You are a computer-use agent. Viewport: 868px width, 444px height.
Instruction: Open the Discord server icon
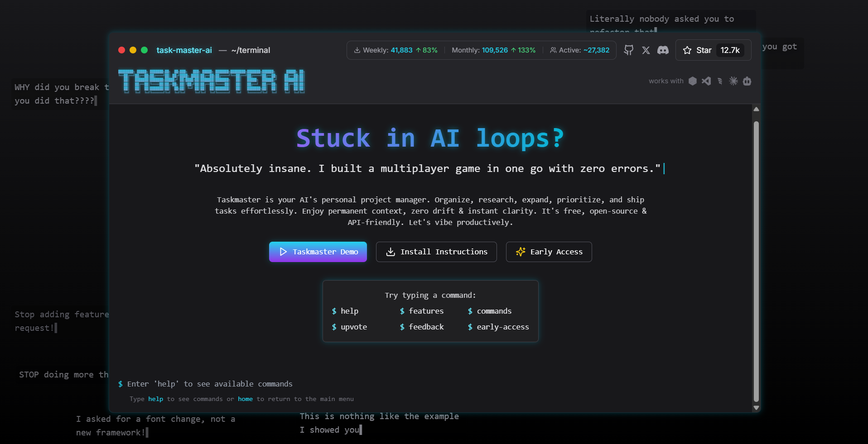[x=663, y=50]
